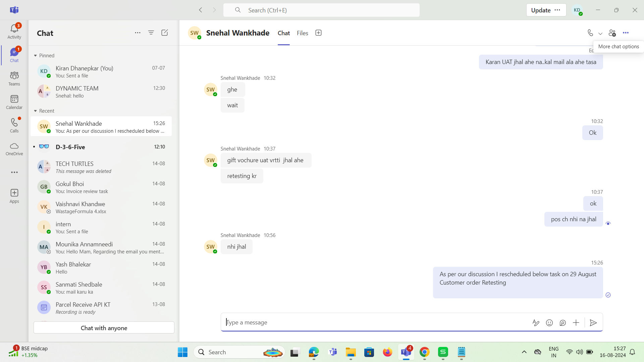Open the intern chat

click(x=101, y=227)
